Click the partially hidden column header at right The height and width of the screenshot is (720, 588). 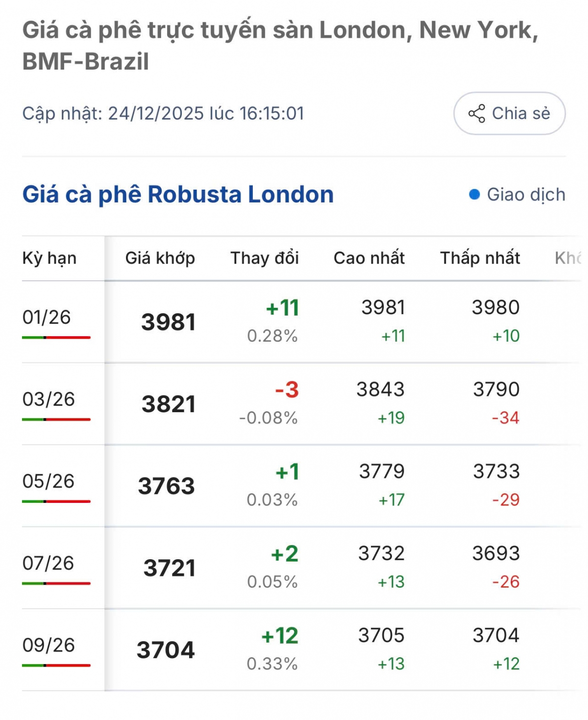click(x=567, y=258)
